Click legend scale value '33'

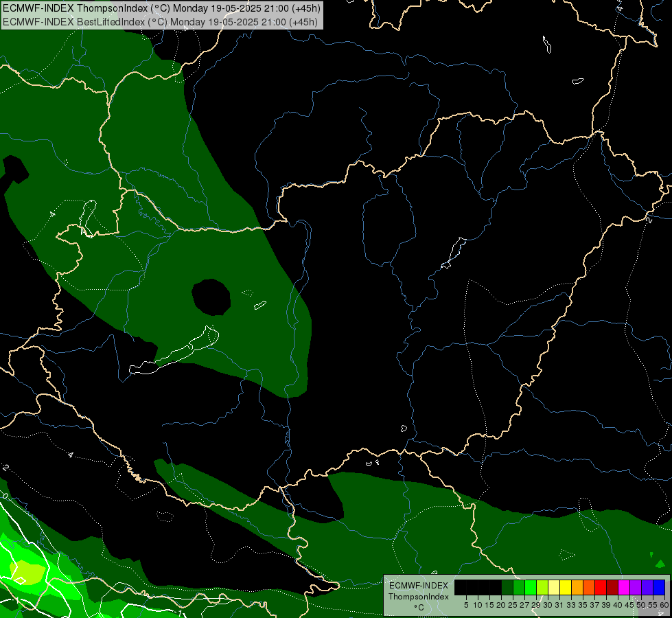(x=571, y=605)
